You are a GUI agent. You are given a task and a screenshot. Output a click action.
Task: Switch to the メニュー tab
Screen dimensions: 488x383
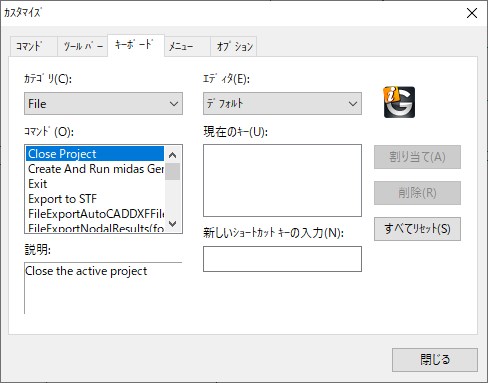pos(187,46)
